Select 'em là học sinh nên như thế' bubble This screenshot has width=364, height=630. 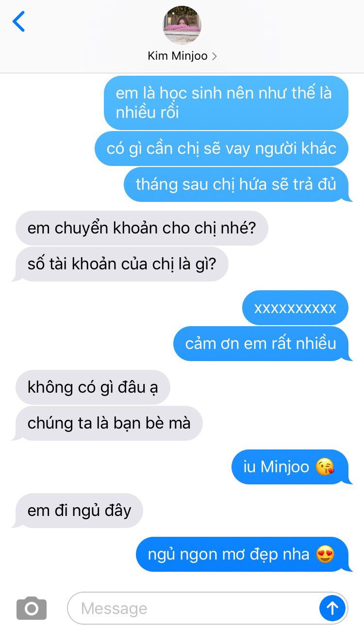(x=226, y=102)
